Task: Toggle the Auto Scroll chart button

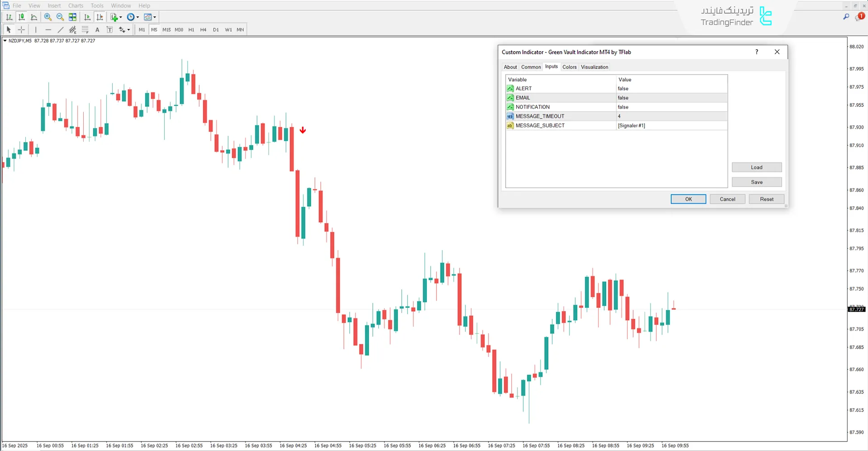Action: click(x=87, y=17)
